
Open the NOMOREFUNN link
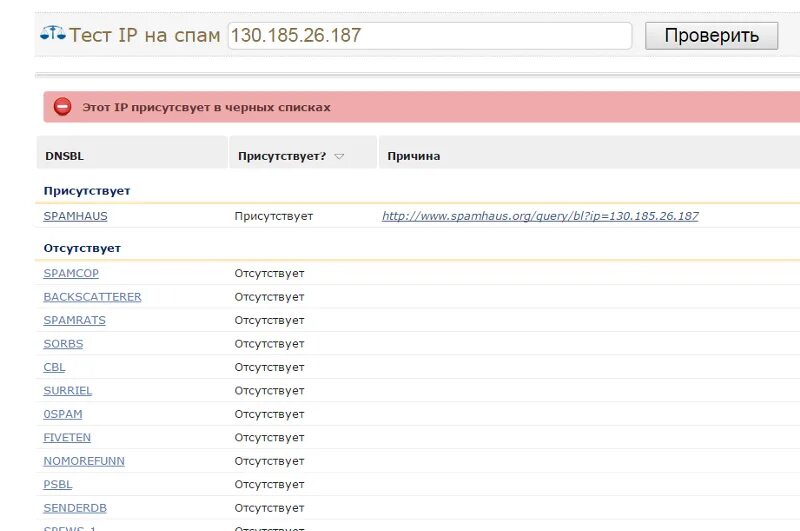tap(84, 461)
